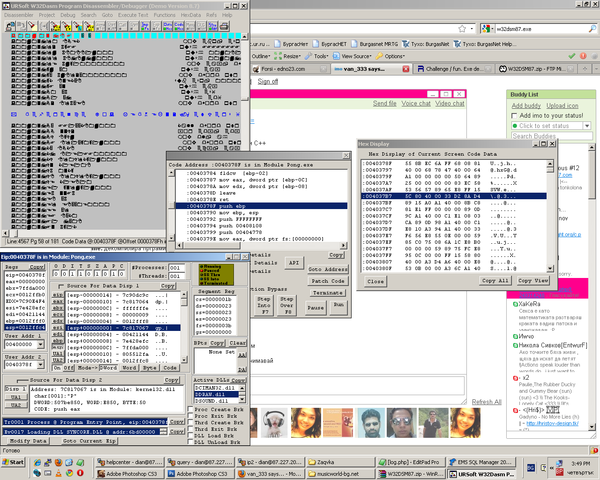The image size is (600, 480).
Task: Open the Debug menu in W32Dasm
Action: click(67, 15)
